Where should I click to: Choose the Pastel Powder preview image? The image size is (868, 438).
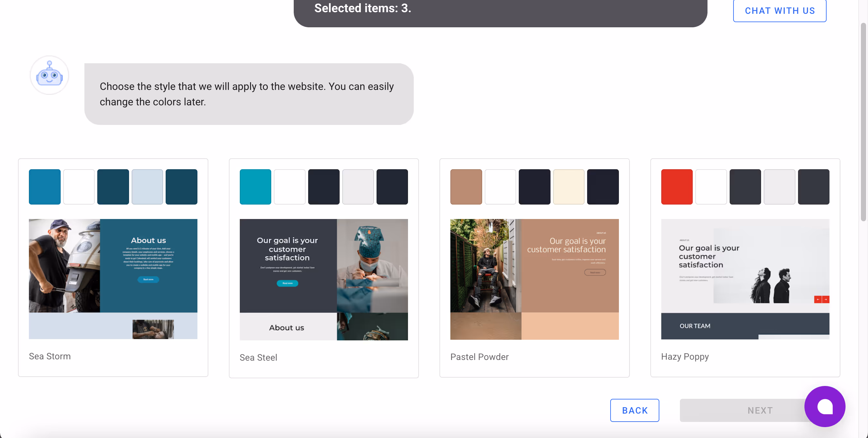tap(534, 279)
